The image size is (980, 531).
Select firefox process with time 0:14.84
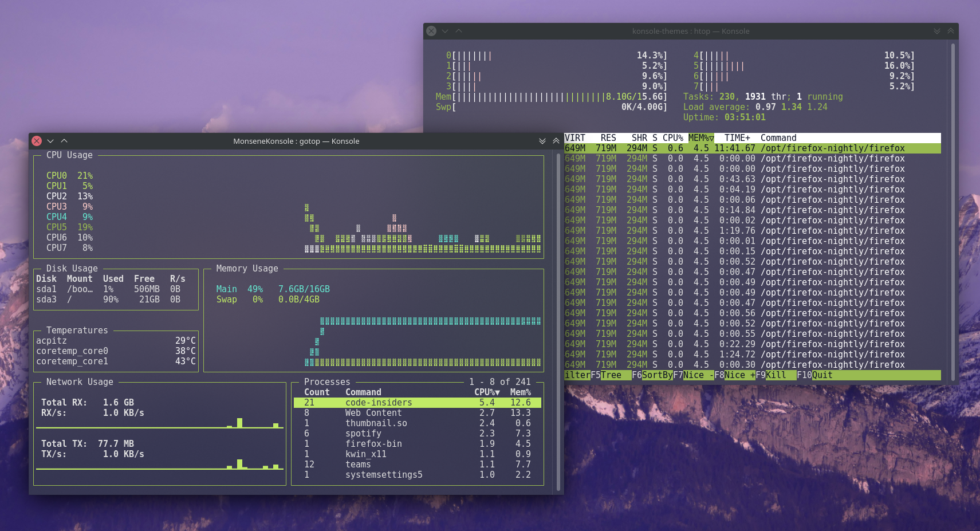click(753, 210)
